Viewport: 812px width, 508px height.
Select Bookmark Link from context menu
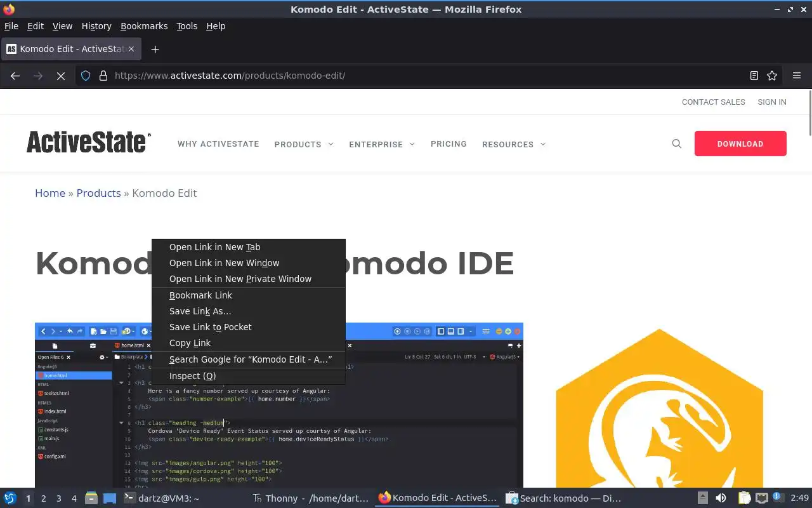[249, 295]
